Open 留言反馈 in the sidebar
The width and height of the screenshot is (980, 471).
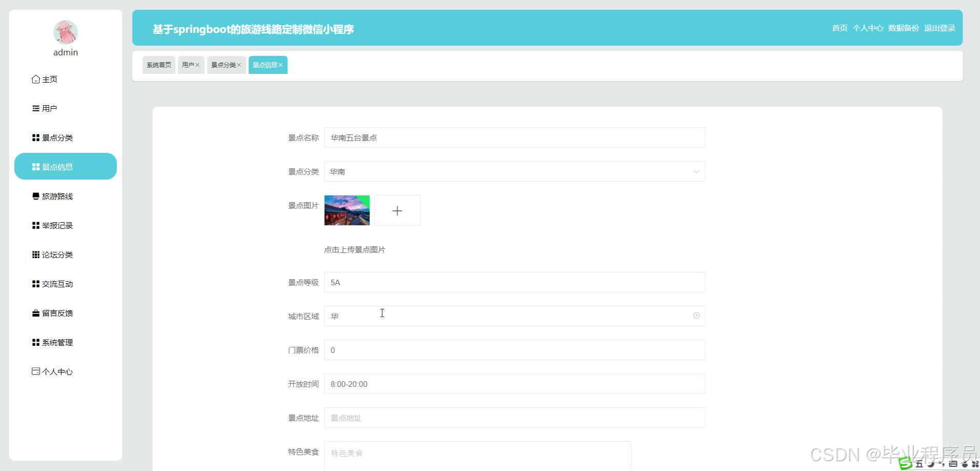tap(66, 313)
